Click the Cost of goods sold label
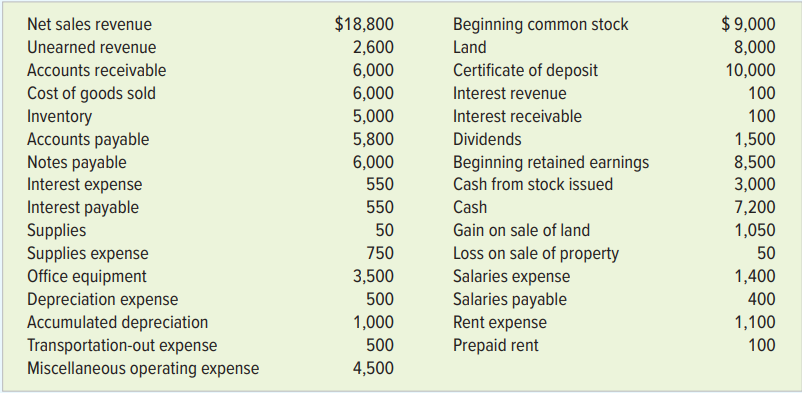Screen dimensions: 802x393 (92, 94)
